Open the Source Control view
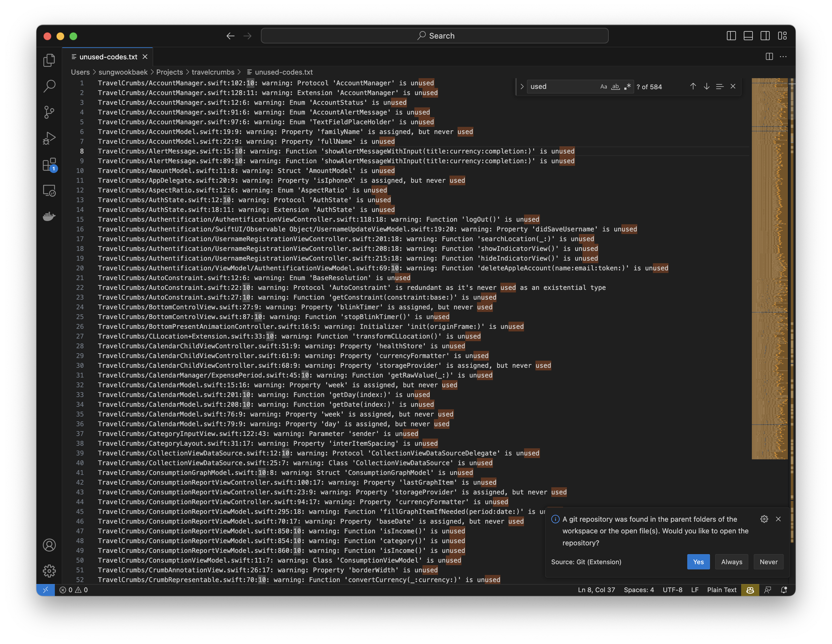This screenshot has width=832, height=644. (x=49, y=112)
